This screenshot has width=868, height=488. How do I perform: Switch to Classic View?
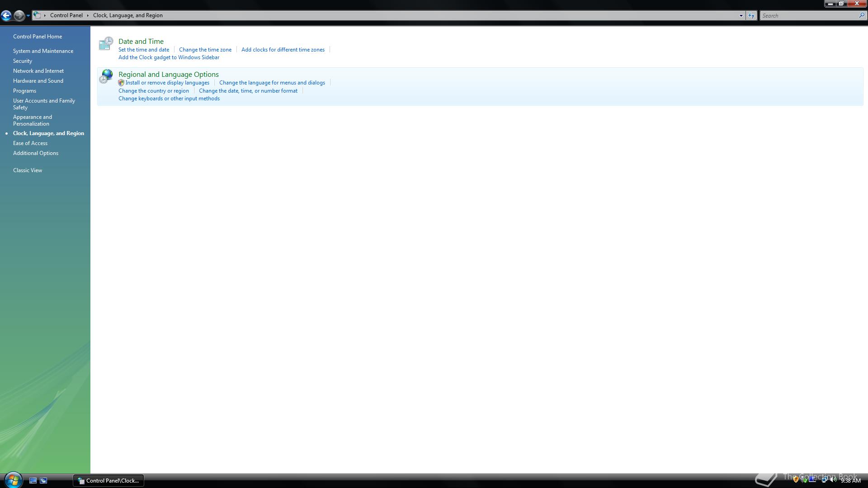point(28,170)
